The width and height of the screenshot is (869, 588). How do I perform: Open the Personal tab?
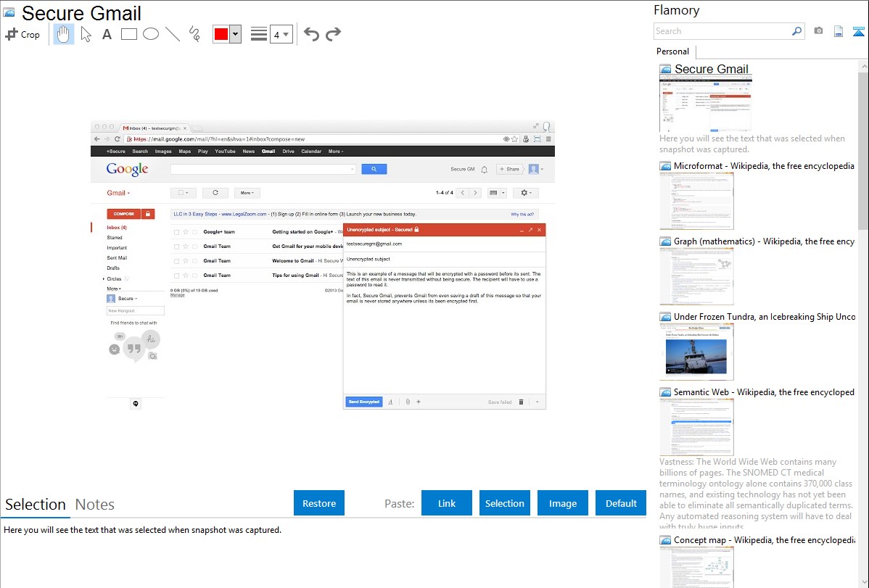coord(673,51)
